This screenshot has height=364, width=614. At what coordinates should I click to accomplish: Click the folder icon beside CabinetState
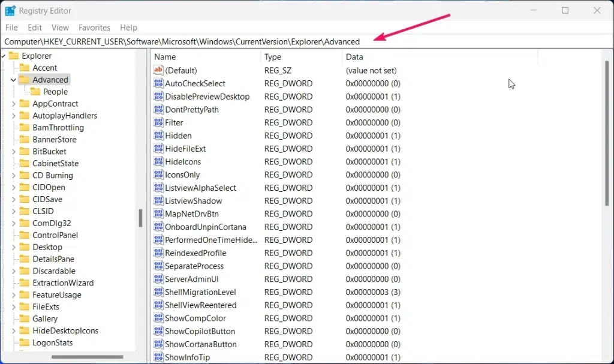24,163
